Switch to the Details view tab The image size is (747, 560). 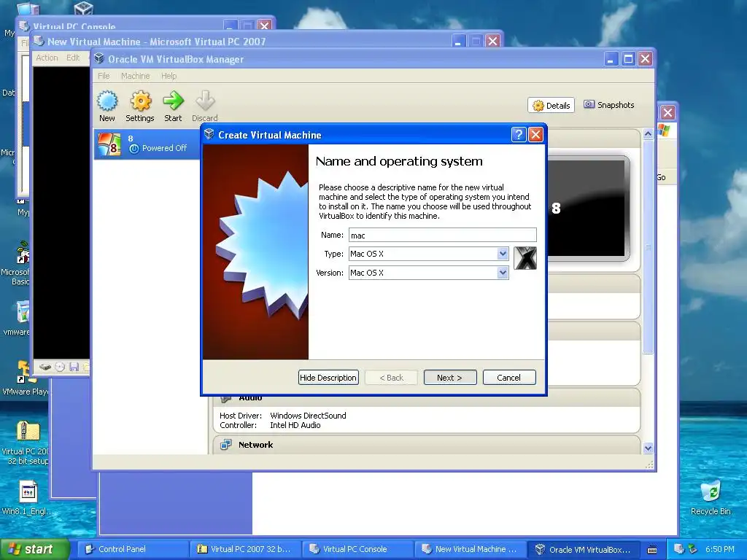coord(551,105)
